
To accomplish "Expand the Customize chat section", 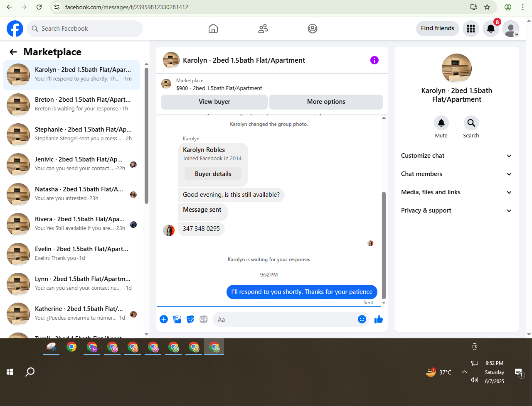I will [x=456, y=156].
